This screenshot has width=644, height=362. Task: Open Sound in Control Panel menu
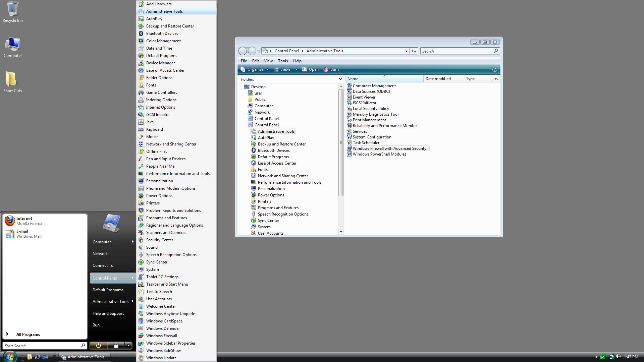(176, 247)
